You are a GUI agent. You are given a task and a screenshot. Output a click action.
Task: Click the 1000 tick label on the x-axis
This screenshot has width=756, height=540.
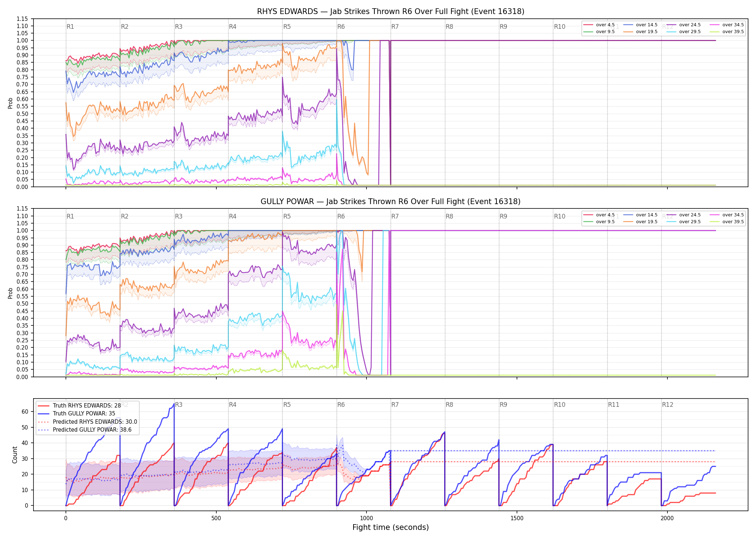pos(366,518)
